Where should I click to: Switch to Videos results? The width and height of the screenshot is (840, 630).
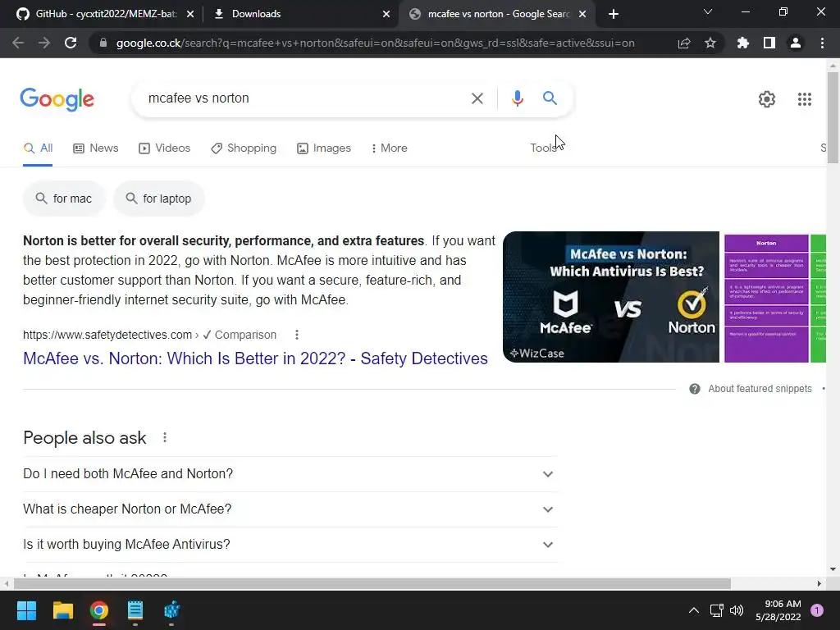164,148
